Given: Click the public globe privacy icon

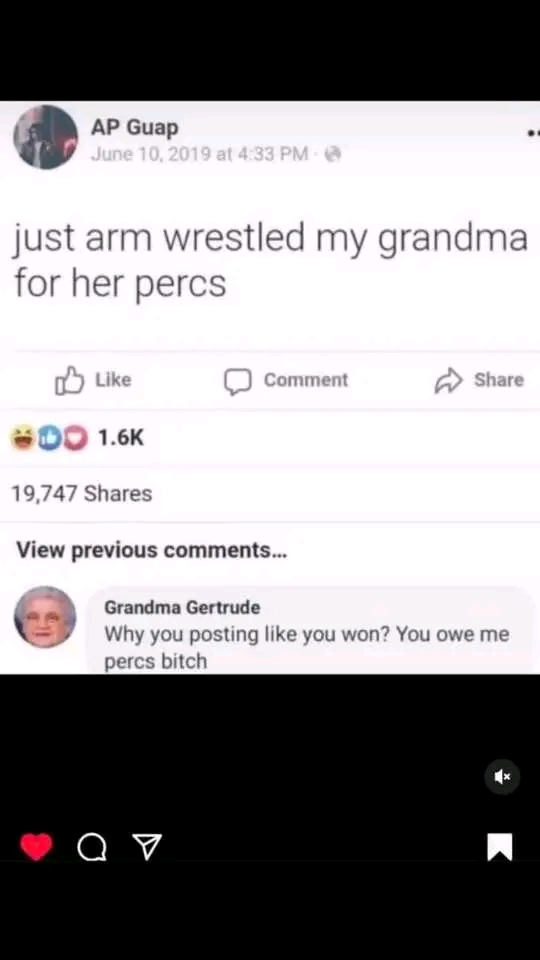Looking at the screenshot, I should coord(332,155).
